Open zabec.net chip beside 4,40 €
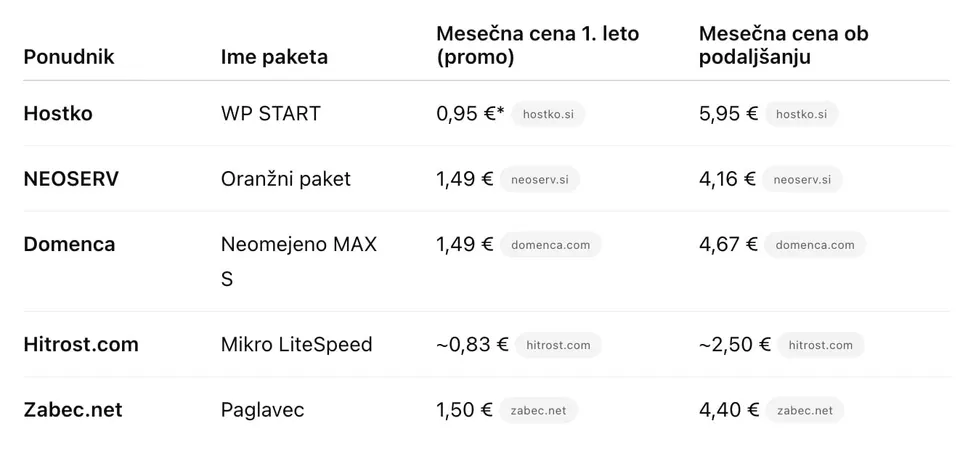This screenshot has height=460, width=960. [x=804, y=410]
